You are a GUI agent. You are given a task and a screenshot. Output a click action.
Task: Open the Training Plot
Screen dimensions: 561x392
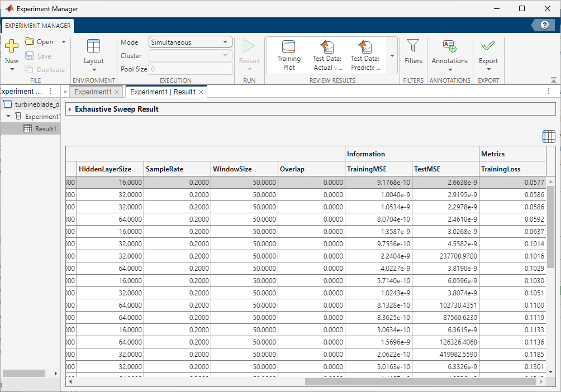click(x=288, y=54)
